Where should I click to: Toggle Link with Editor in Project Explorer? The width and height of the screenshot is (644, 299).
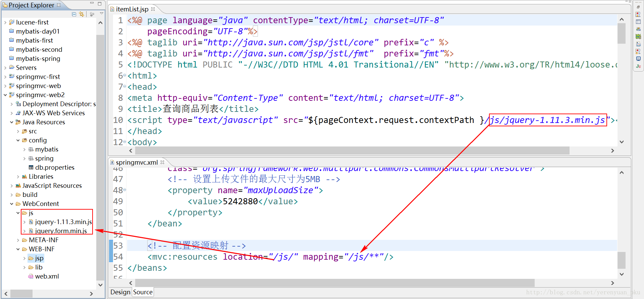point(82,14)
